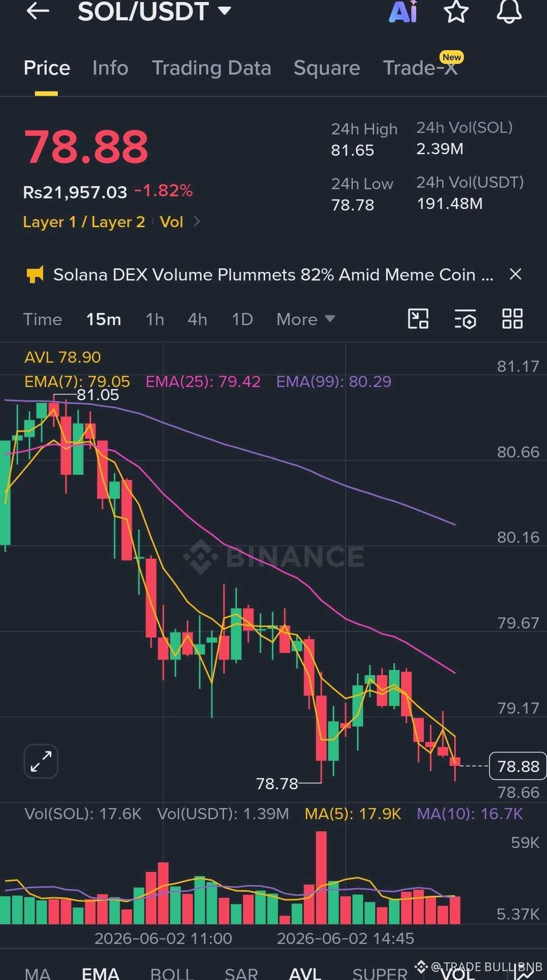Tap the 24h High 81.65 value
Image resolution: width=547 pixels, height=980 pixels.
tap(352, 150)
